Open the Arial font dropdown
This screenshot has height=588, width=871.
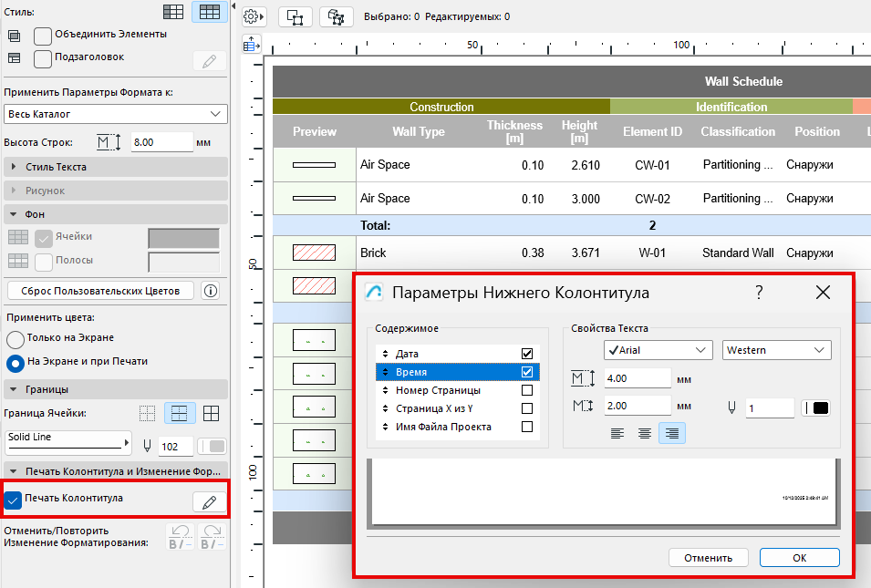pos(658,350)
